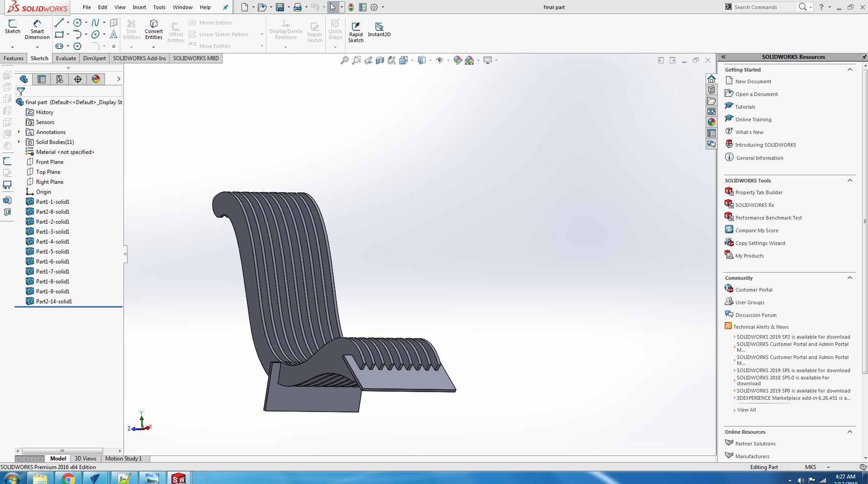Click the Convert Entities tool
The width and height of the screenshot is (868, 484).
(154, 29)
